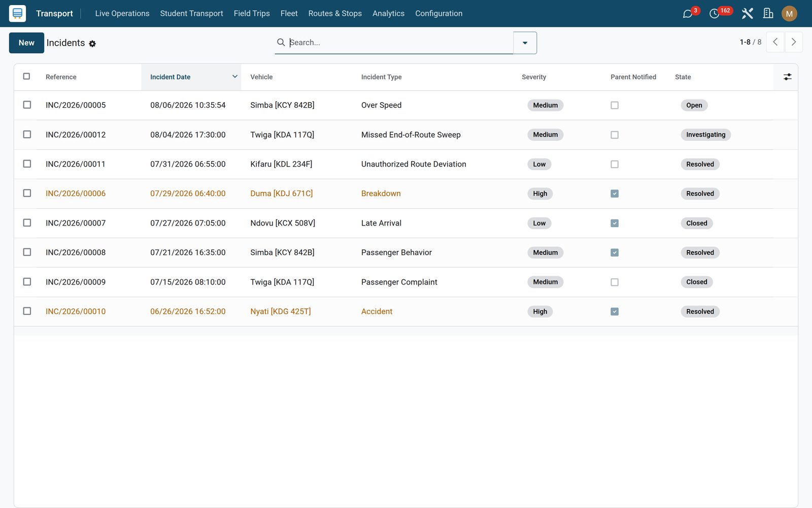812x508 pixels.
Task: Go to the previous page arrow
Action: pyautogui.click(x=775, y=42)
